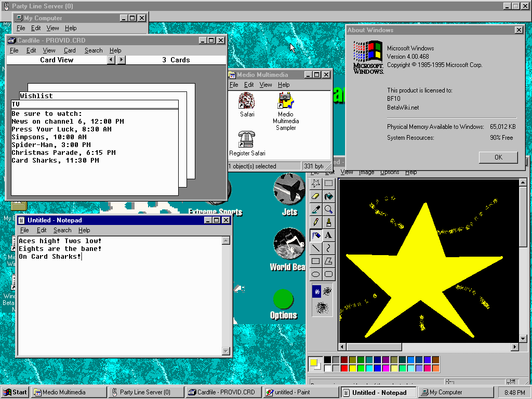Select the Fill With Color bucket tool

(x=328, y=196)
